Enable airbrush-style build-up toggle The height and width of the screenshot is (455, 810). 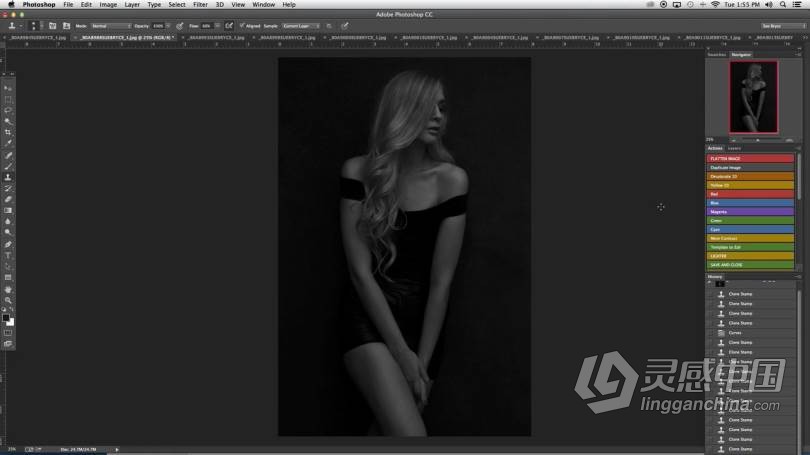point(229,26)
